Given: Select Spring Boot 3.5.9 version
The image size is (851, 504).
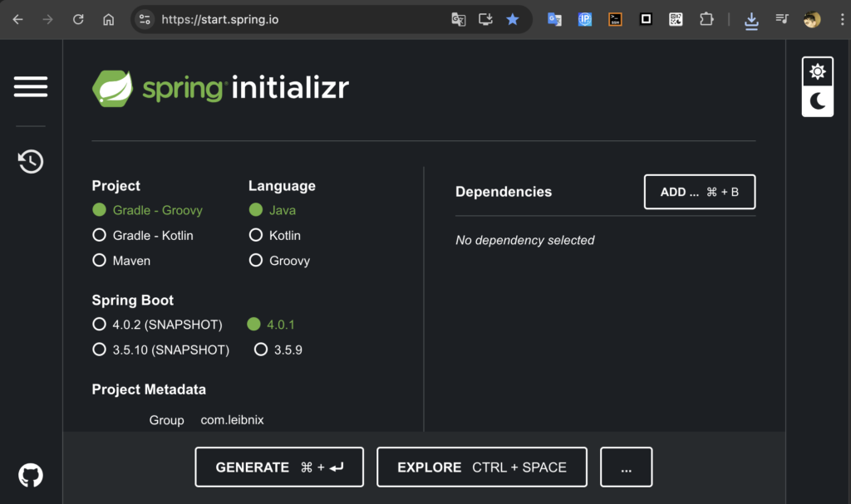Looking at the screenshot, I should pyautogui.click(x=261, y=350).
